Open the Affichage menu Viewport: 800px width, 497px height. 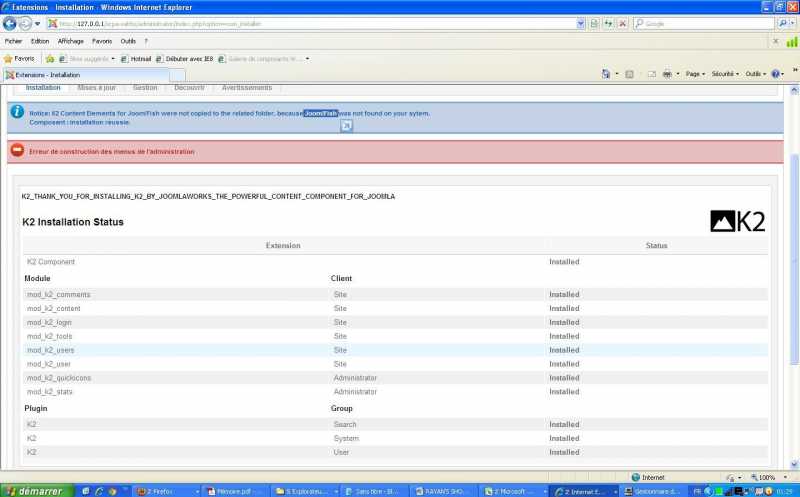(x=70, y=41)
